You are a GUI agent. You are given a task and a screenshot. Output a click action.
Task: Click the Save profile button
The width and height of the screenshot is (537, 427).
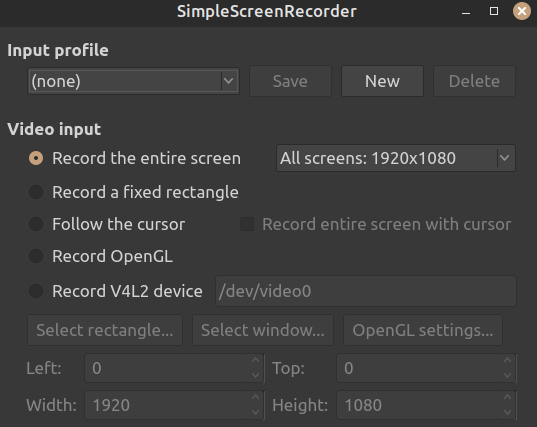click(x=290, y=81)
